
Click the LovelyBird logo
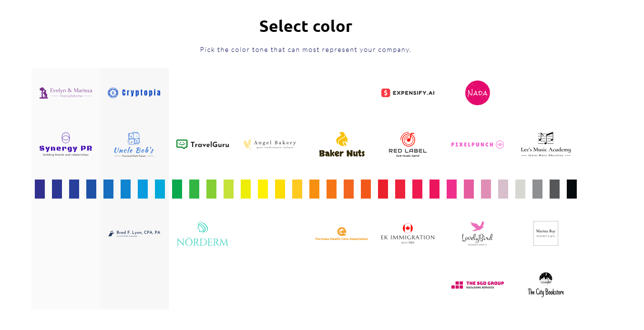pyautogui.click(x=477, y=233)
